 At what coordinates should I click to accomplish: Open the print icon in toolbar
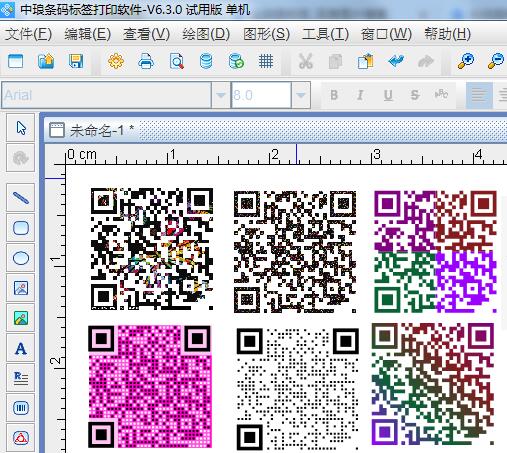146,61
